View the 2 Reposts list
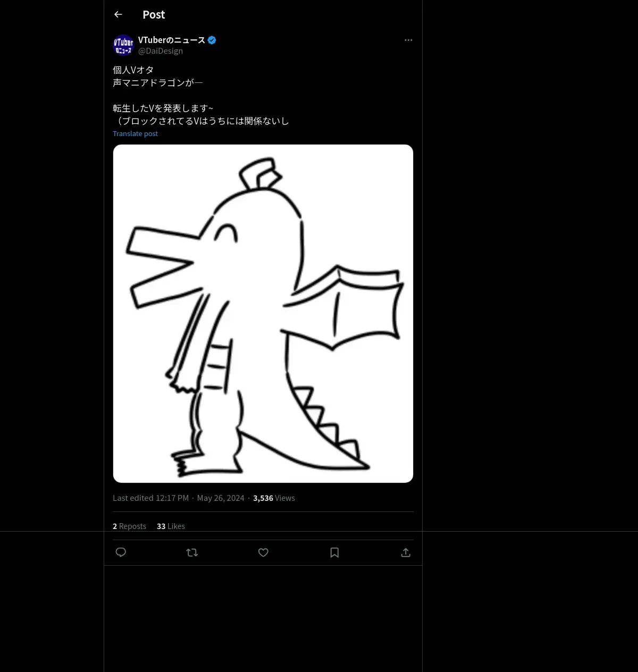Screen dimensions: 638x672 pyautogui.click(x=129, y=526)
